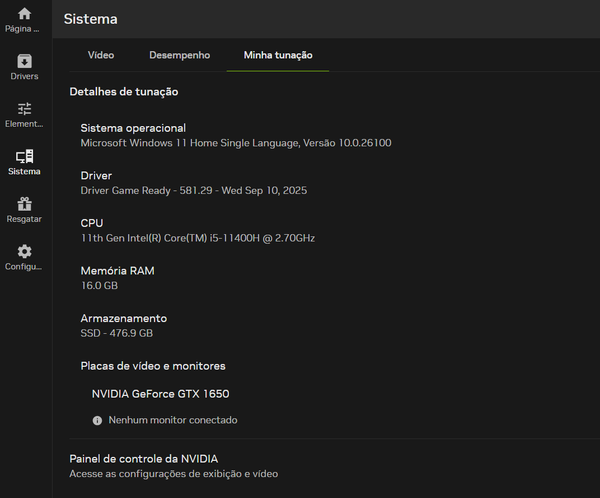Click the CPU i5-11400H details text
This screenshot has width=600, height=498.
pyautogui.click(x=198, y=238)
